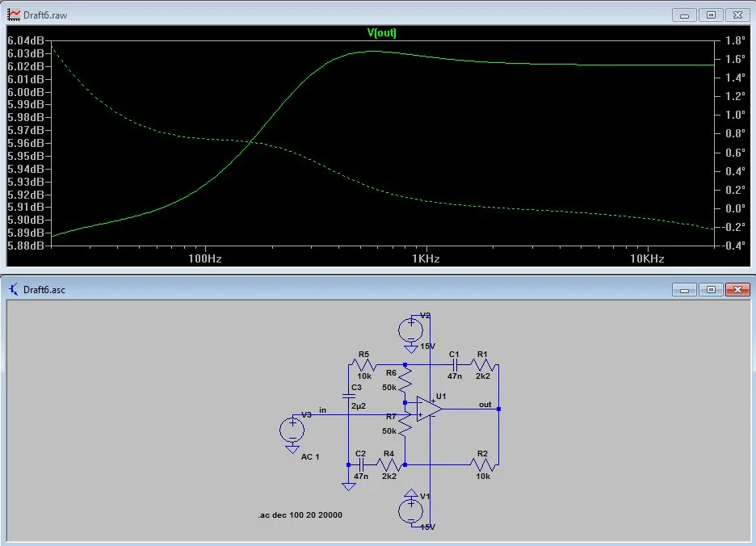The width and height of the screenshot is (756, 546).
Task: Click the Draft6.raw waveform window icon
Action: [x=14, y=15]
